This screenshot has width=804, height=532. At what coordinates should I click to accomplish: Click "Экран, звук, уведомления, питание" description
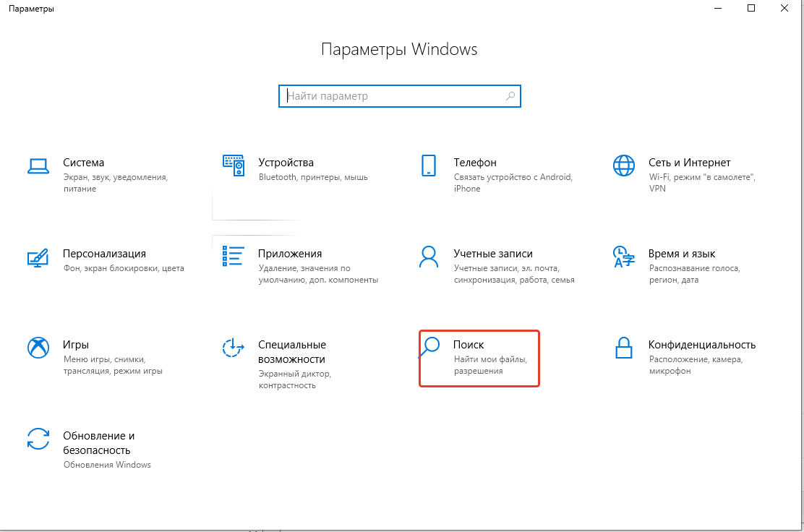click(x=116, y=183)
